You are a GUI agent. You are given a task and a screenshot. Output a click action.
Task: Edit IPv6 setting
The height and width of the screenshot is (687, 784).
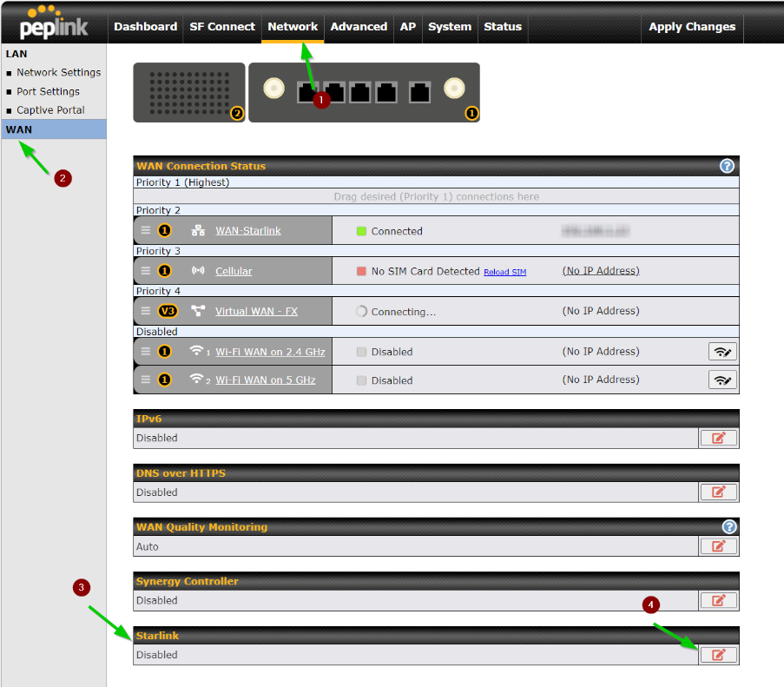719,438
